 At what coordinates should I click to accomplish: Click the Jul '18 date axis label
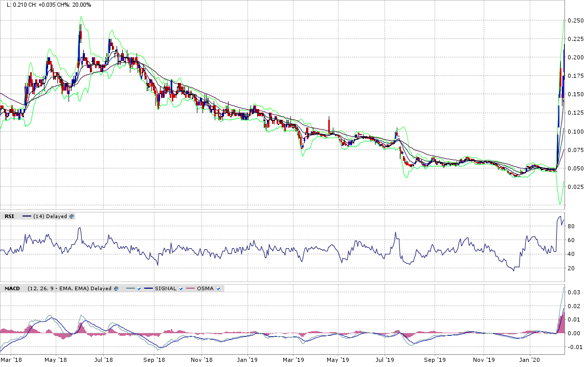pos(103,360)
